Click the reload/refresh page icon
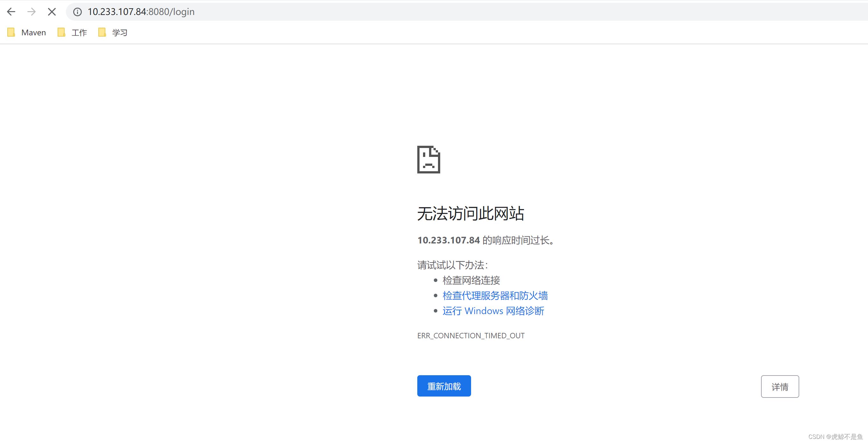The height and width of the screenshot is (443, 868). tap(52, 11)
